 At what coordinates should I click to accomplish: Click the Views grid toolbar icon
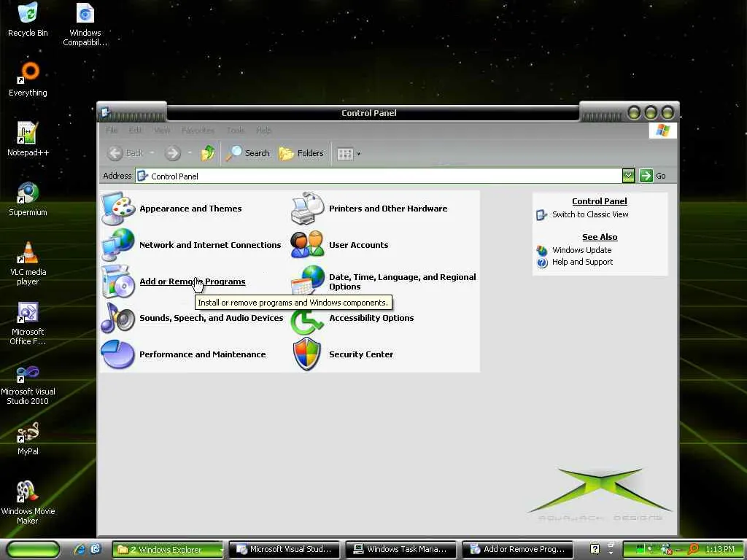point(345,153)
